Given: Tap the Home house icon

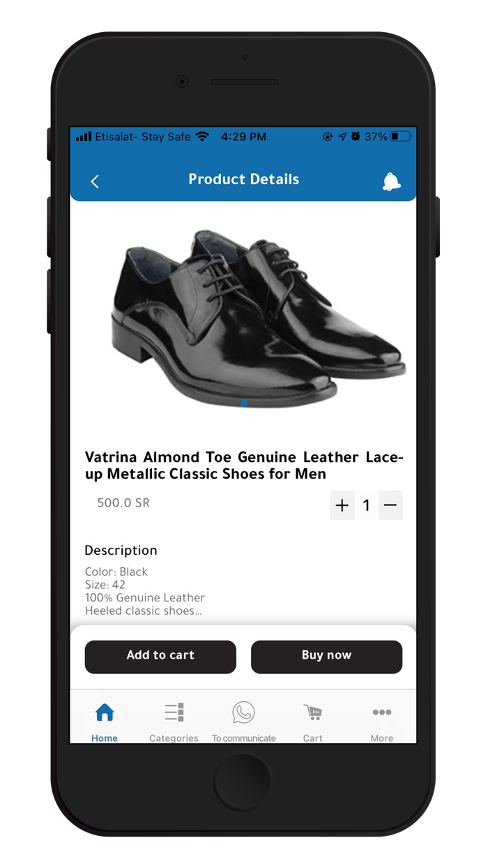Looking at the screenshot, I should [105, 712].
